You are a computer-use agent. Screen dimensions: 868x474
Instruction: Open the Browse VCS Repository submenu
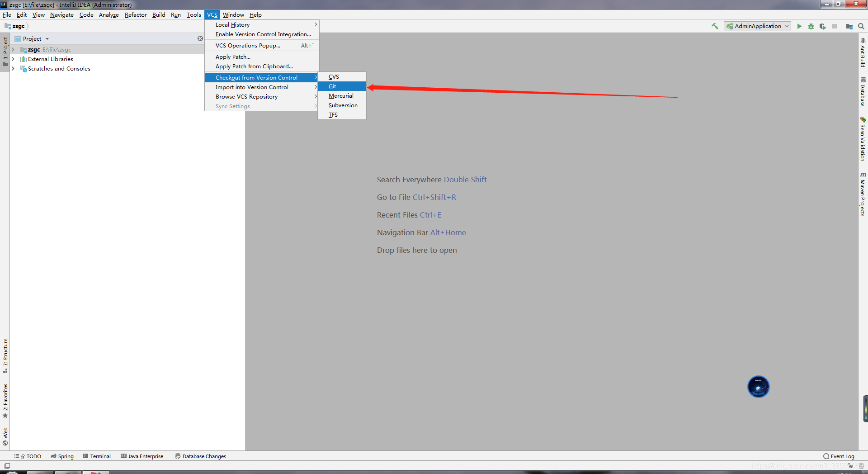[262, 97]
